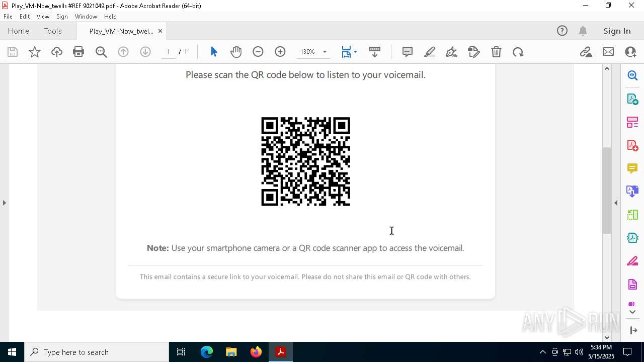Image resolution: width=644 pixels, height=362 pixels.
Task: Open the Help question mark icon
Action: click(562, 31)
